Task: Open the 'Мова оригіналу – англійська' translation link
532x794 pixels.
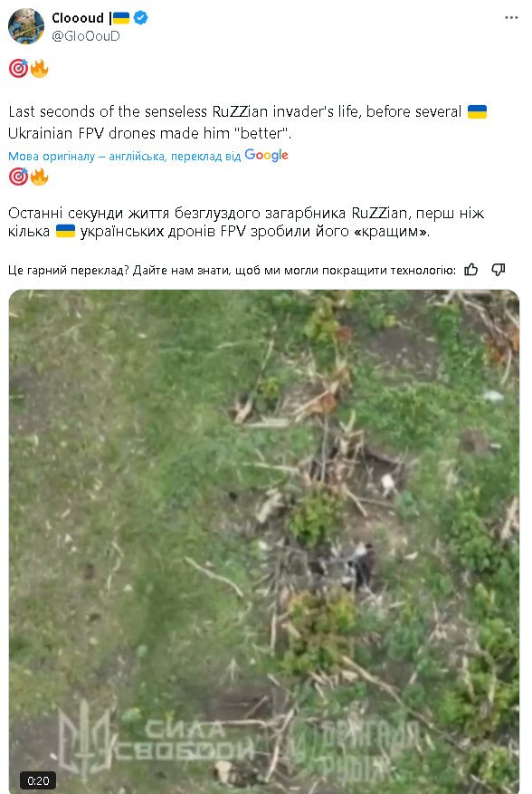Action: [x=124, y=156]
